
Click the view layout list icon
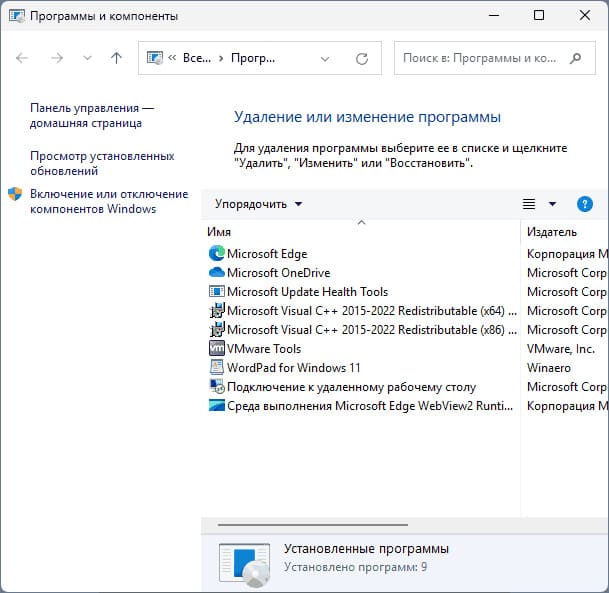529,204
